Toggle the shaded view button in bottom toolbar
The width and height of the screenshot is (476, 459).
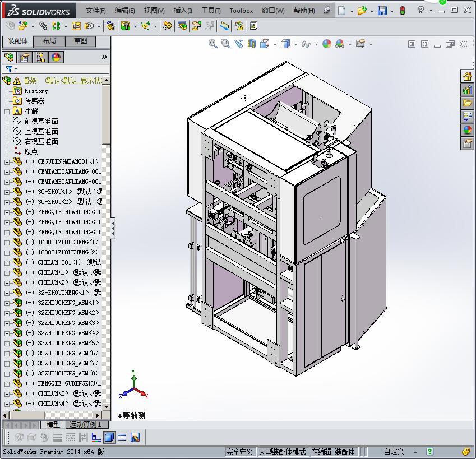(109, 437)
